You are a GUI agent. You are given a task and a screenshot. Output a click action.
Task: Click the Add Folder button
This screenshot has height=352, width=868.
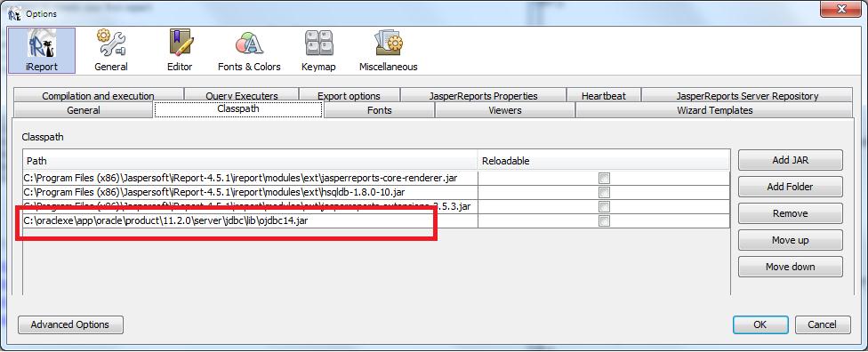790,187
